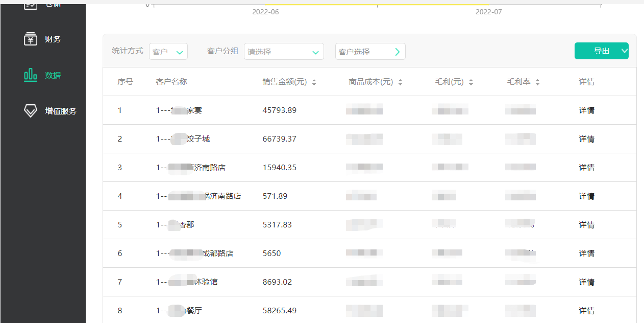Open 详情 for row 2 饺子城
This screenshot has height=323, width=644.
[586, 139]
